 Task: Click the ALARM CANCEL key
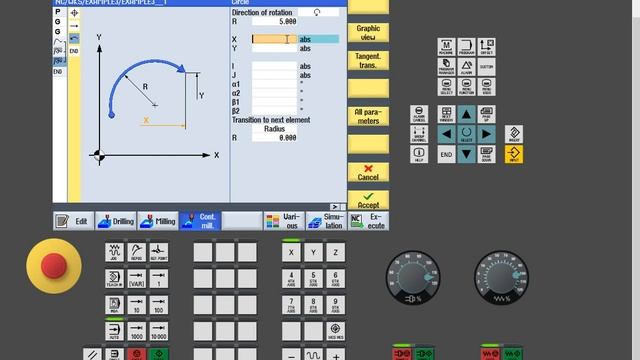click(419, 114)
